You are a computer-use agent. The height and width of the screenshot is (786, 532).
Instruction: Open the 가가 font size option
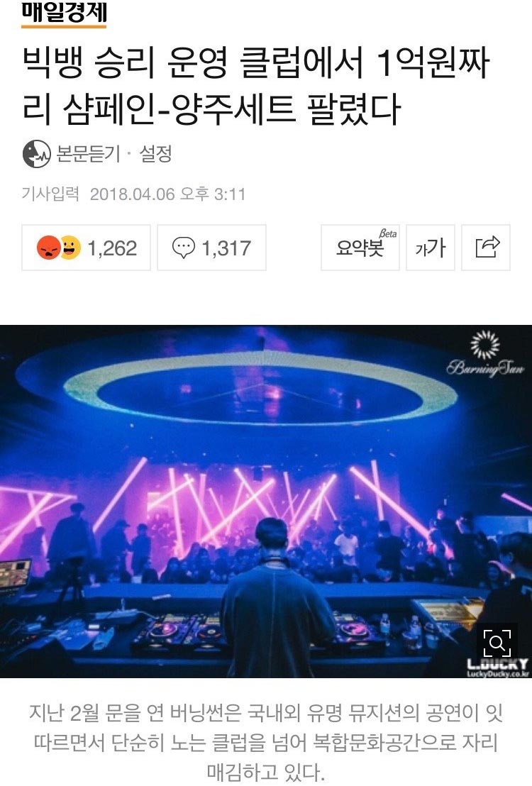click(431, 248)
